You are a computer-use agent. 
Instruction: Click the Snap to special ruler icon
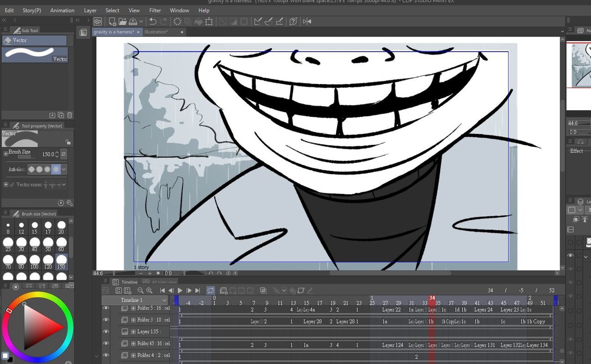269,21
